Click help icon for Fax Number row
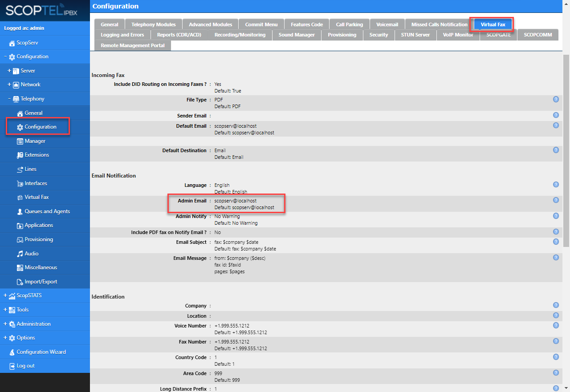 (556, 341)
